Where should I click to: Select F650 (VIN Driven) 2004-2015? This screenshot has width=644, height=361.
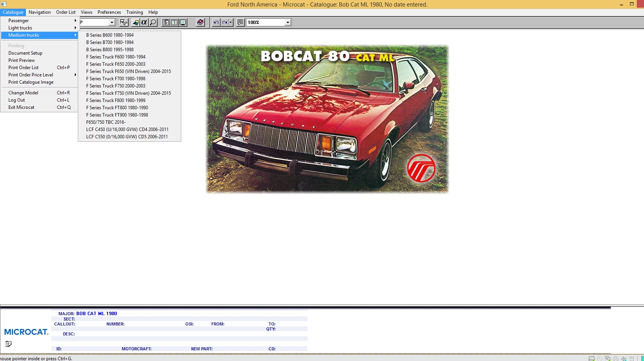129,71
